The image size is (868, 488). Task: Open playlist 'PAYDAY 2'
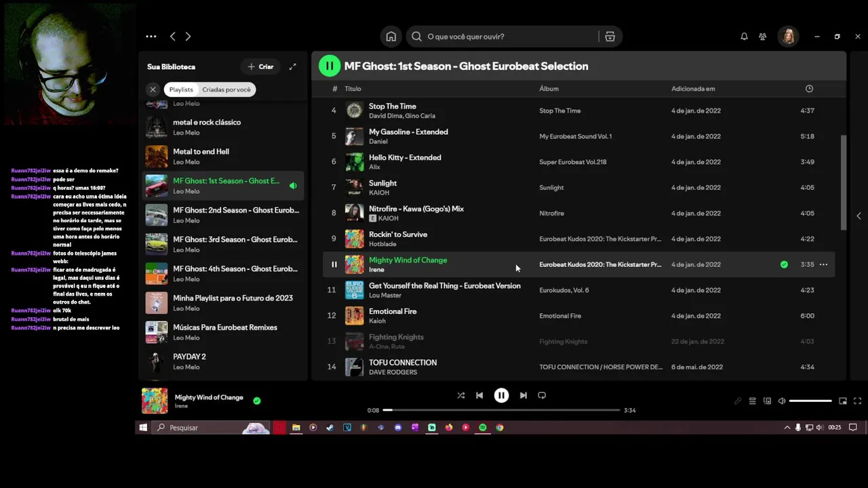[x=222, y=361]
